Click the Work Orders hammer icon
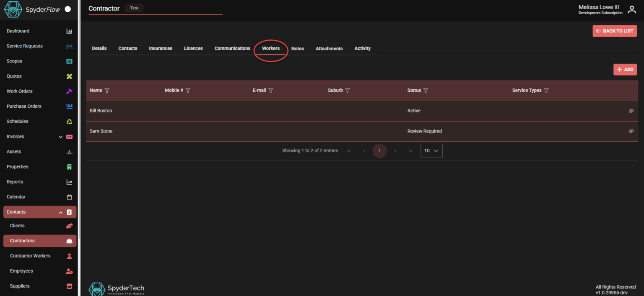 (69, 91)
